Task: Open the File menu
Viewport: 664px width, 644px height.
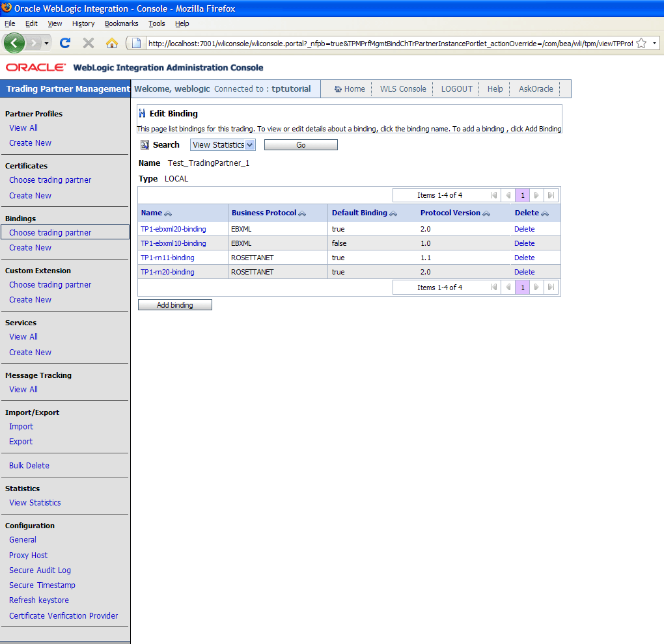Action: [10, 23]
